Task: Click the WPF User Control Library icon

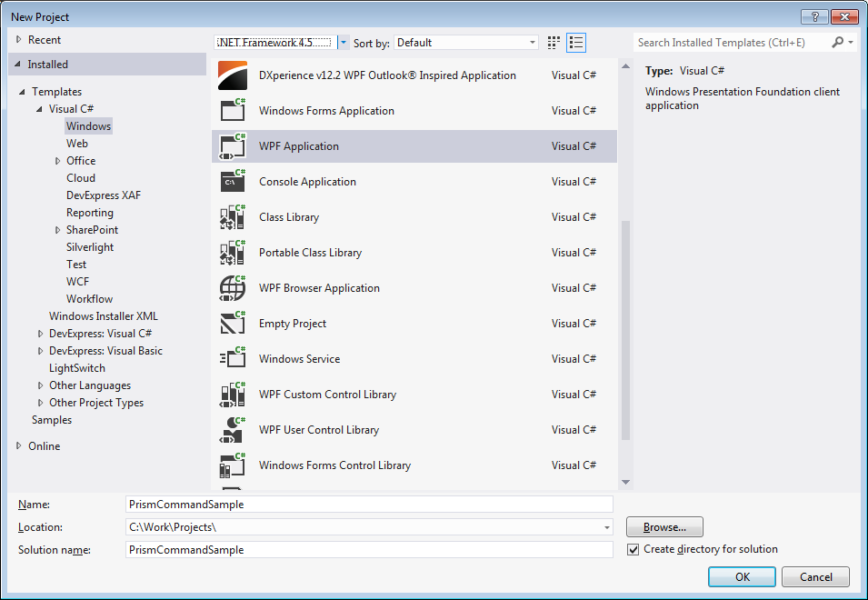Action: pos(233,429)
